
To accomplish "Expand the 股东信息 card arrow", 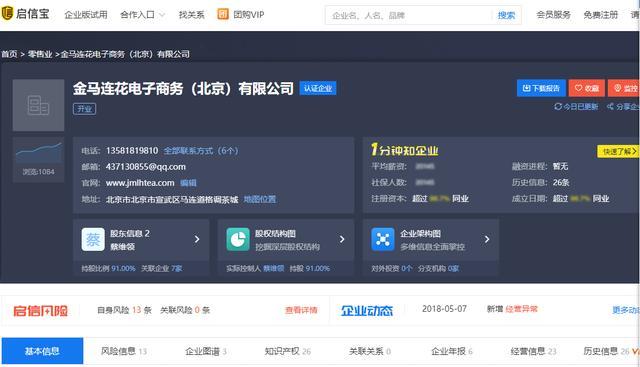I will point(197,239).
